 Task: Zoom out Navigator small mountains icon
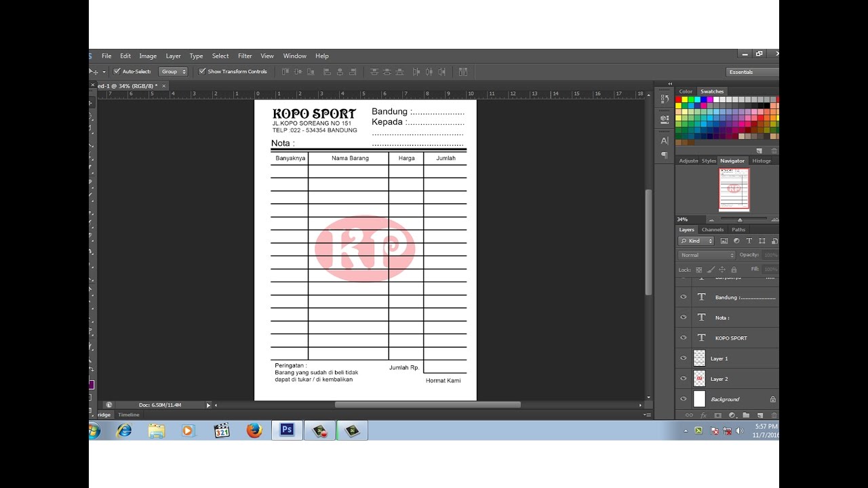coord(711,220)
